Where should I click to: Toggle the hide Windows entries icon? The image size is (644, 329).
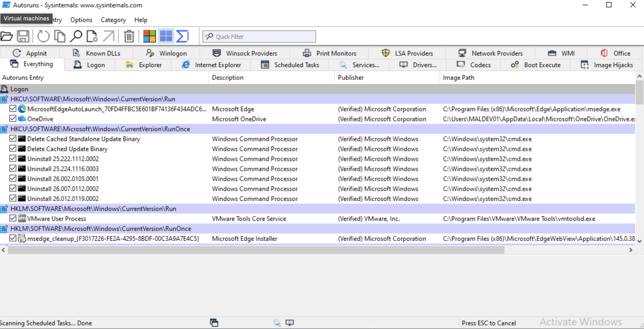point(166,36)
